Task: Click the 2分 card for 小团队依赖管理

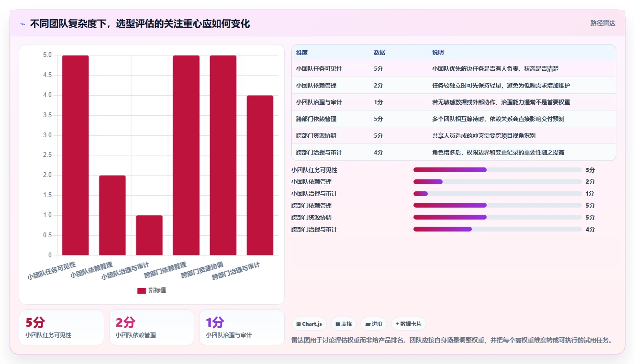Action: pos(152,327)
